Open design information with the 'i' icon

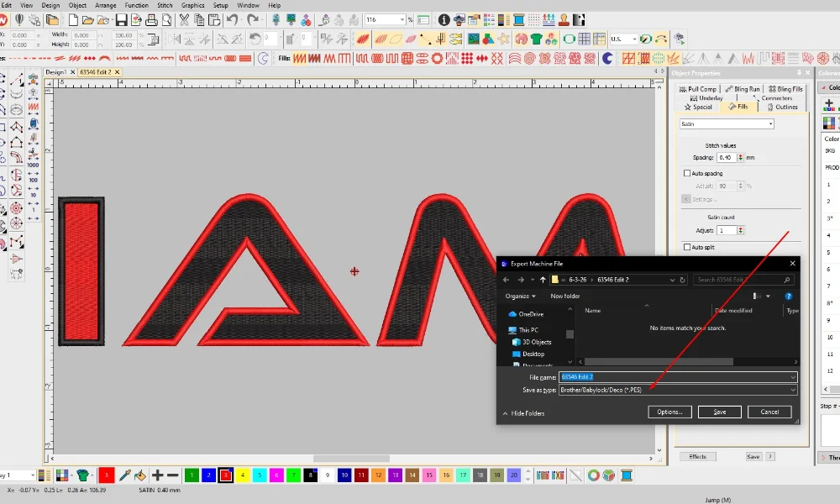tap(444, 20)
